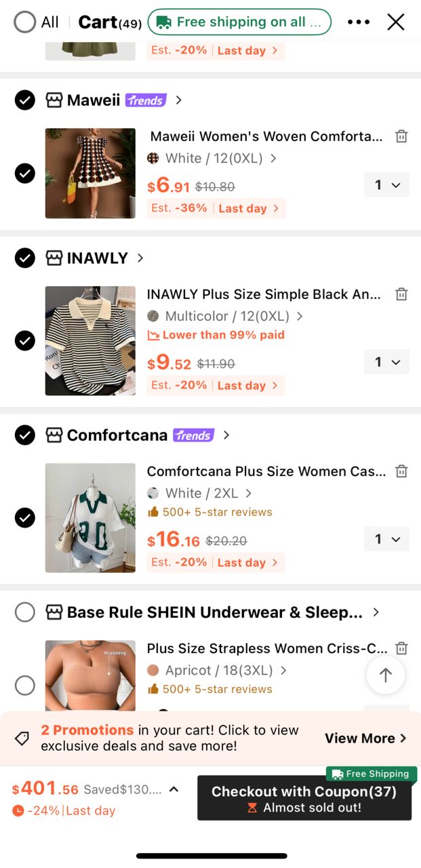
Task: Toggle the All items selection circle
Action: 24,22
